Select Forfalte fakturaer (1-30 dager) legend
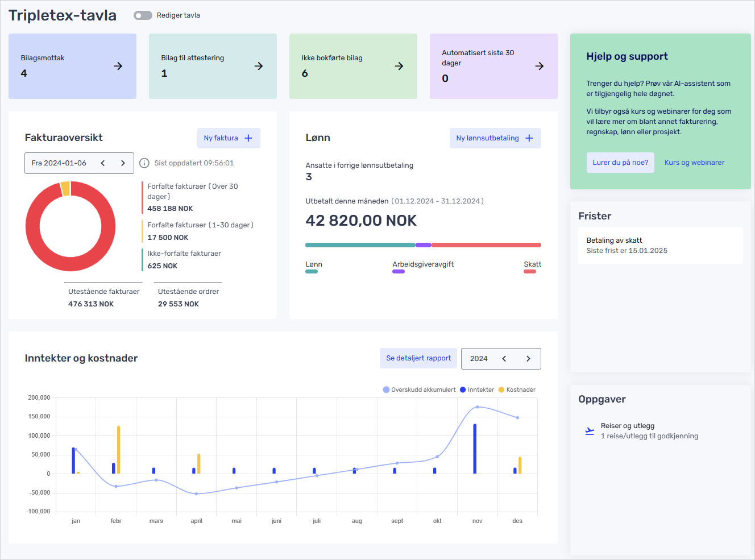Image resolution: width=755 pixels, height=560 pixels. (197, 231)
